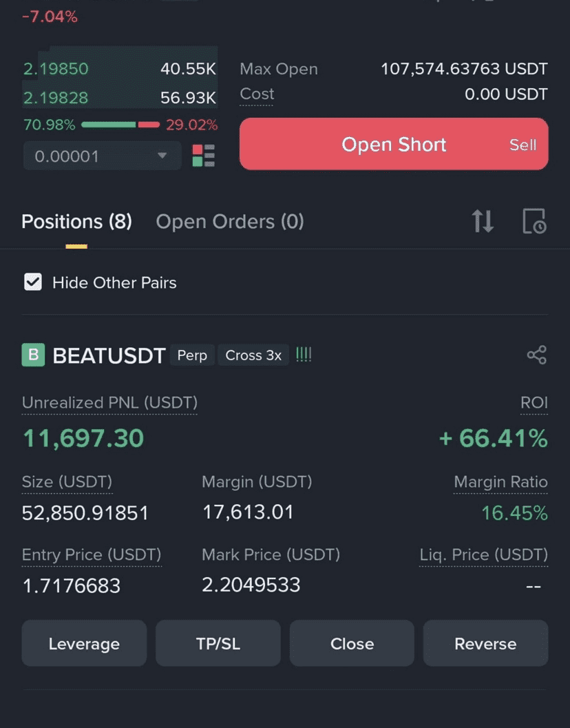Image resolution: width=570 pixels, height=728 pixels.
Task: Tap the Unrealized PNL (USDT) label
Action: (x=109, y=402)
